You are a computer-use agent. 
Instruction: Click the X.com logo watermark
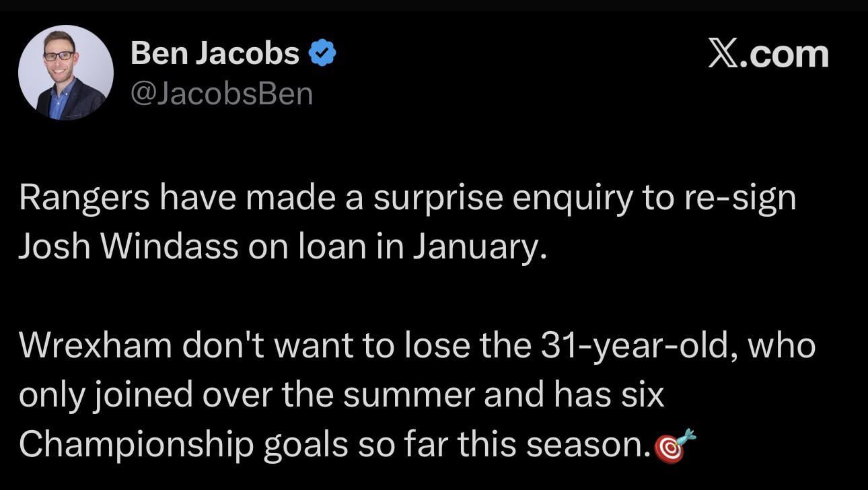[768, 53]
